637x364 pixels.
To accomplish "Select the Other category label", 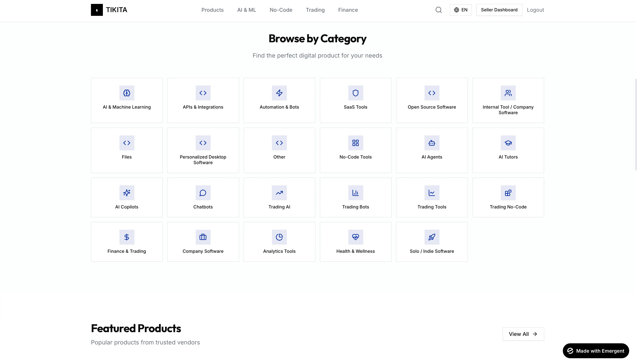I will [279, 157].
